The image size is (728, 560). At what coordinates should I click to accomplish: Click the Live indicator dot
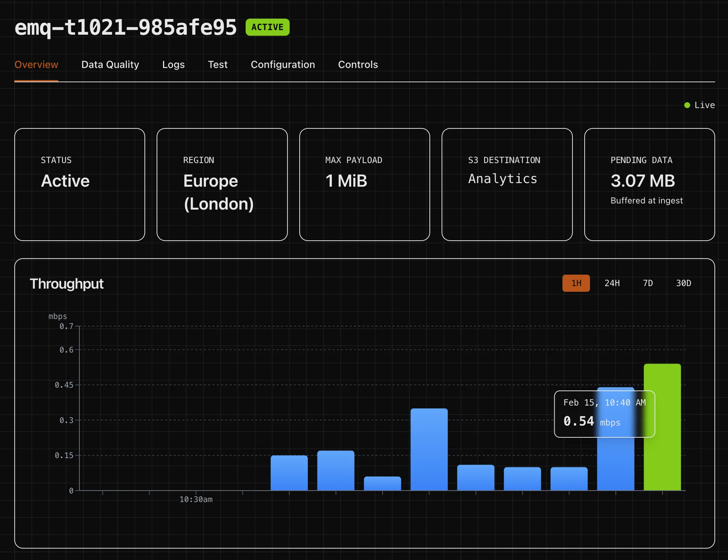[x=687, y=105]
